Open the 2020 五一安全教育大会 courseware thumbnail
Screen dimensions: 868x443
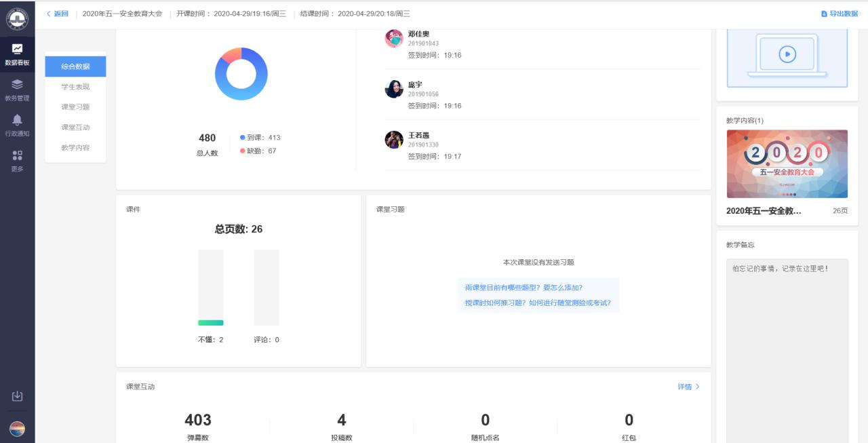click(787, 163)
